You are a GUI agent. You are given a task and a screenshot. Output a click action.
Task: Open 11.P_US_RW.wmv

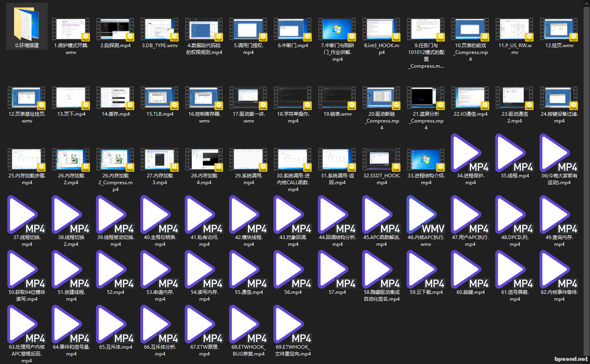click(x=515, y=30)
